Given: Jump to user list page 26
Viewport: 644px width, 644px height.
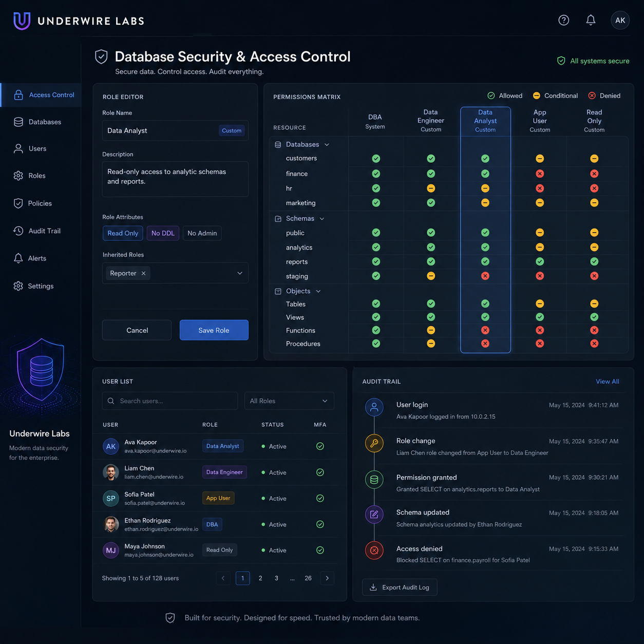Looking at the screenshot, I should (x=308, y=578).
